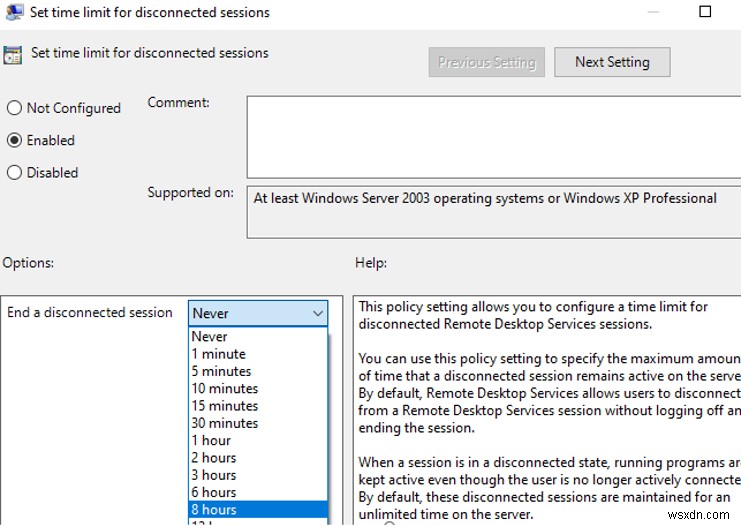Select the Disabled radio button
This screenshot has height=525, width=741.
click(x=15, y=172)
